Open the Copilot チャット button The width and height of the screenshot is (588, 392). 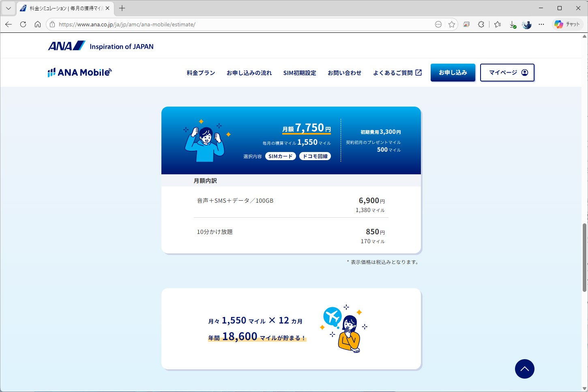[567, 24]
